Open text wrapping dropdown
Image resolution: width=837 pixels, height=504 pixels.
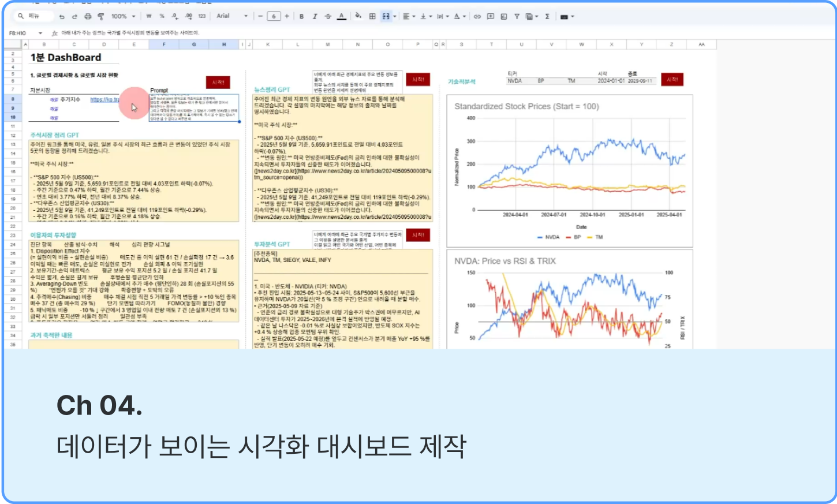(x=442, y=16)
